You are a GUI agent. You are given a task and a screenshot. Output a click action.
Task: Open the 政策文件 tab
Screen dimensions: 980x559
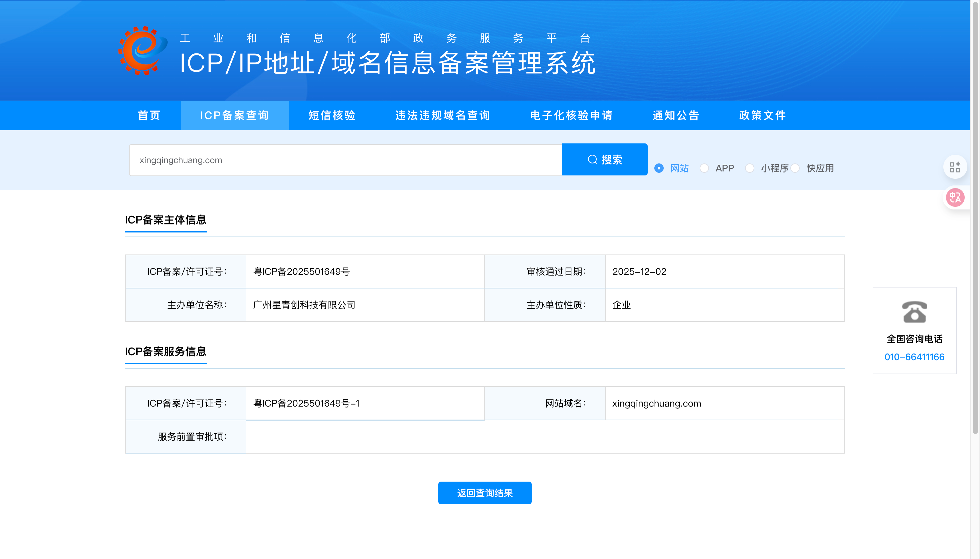click(x=762, y=115)
